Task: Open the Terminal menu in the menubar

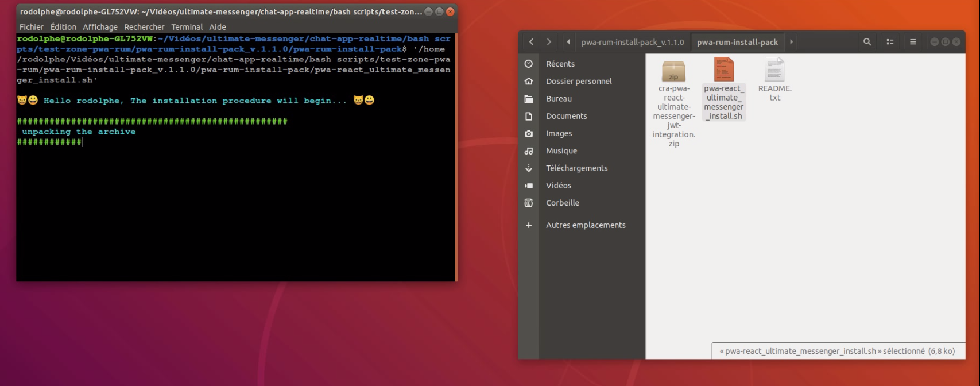Action: click(187, 27)
